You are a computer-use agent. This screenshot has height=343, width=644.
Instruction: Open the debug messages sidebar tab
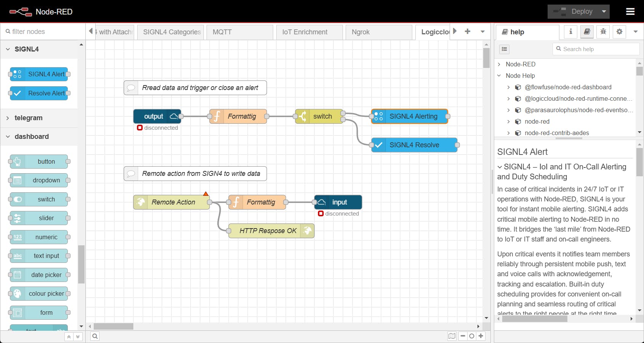pyautogui.click(x=603, y=32)
